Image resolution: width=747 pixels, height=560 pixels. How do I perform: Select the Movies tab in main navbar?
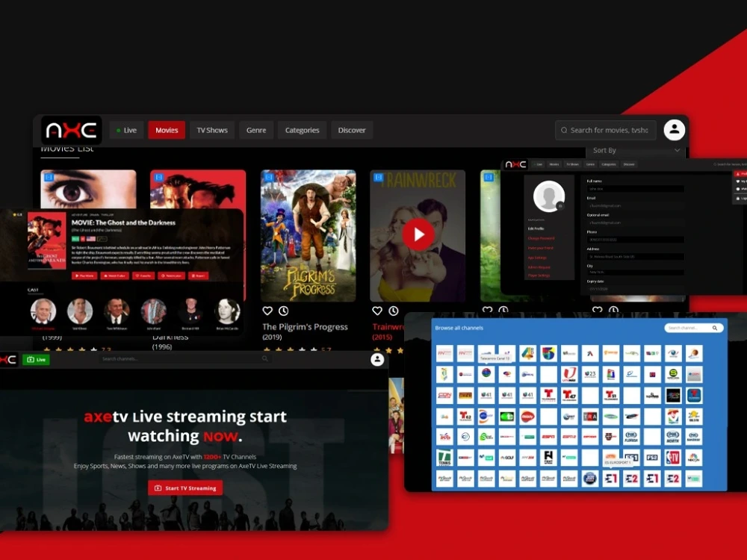tap(167, 130)
